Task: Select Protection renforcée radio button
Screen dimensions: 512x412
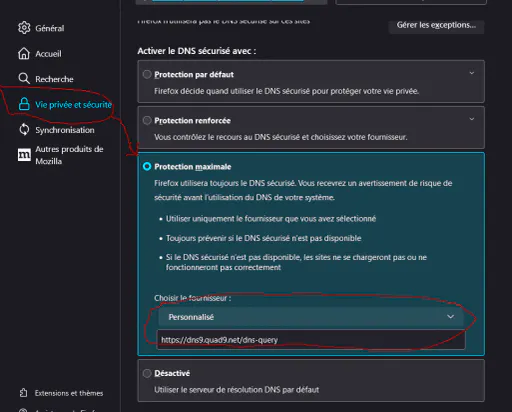Action: (x=147, y=120)
